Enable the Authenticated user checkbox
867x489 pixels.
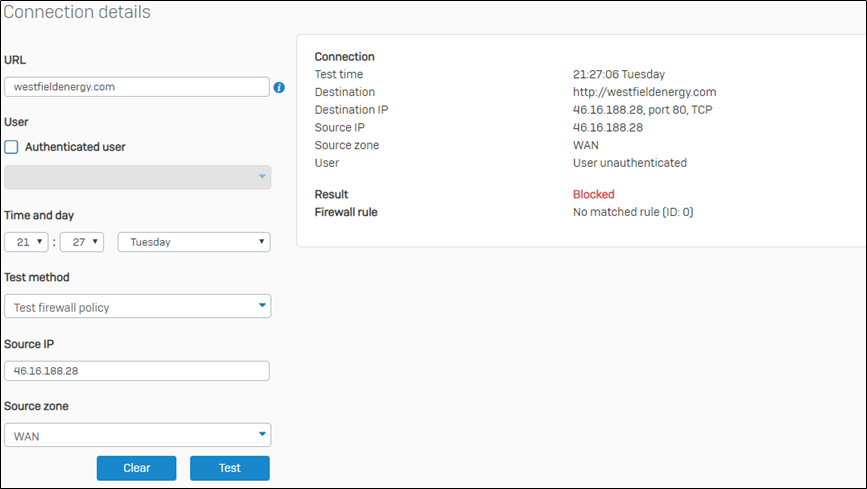tap(12, 147)
